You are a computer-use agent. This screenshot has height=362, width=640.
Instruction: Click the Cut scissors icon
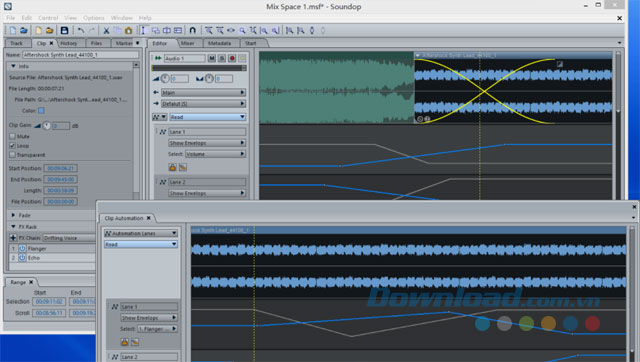pos(106,31)
